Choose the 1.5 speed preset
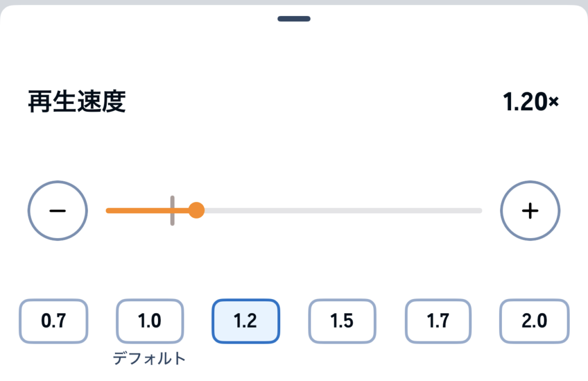Image resolution: width=588 pixels, height=381 pixels. (x=342, y=321)
